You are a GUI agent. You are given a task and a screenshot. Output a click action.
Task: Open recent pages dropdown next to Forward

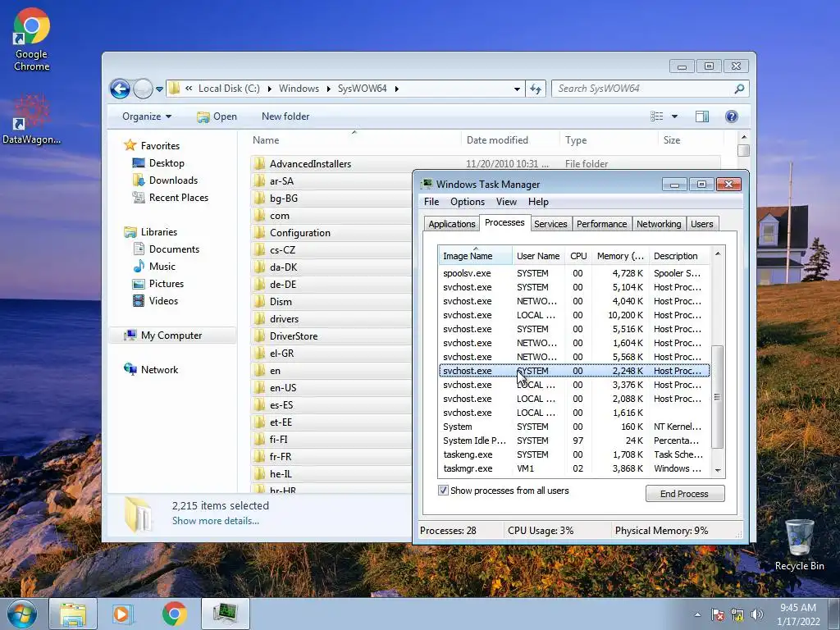tap(159, 89)
